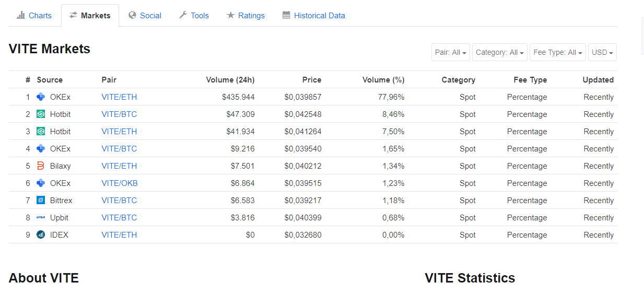Open VITE/BTC link in Upbit row
The width and height of the screenshot is (644, 294).
119,218
